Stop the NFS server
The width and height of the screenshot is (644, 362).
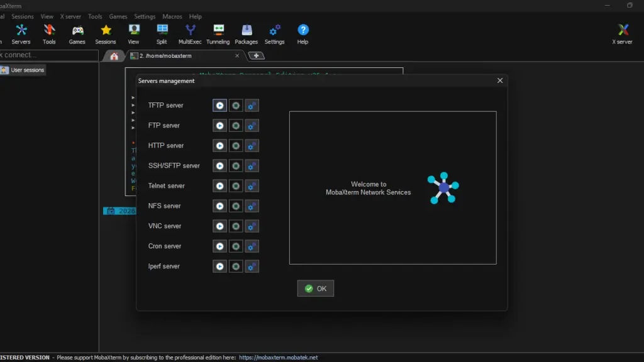click(x=236, y=206)
